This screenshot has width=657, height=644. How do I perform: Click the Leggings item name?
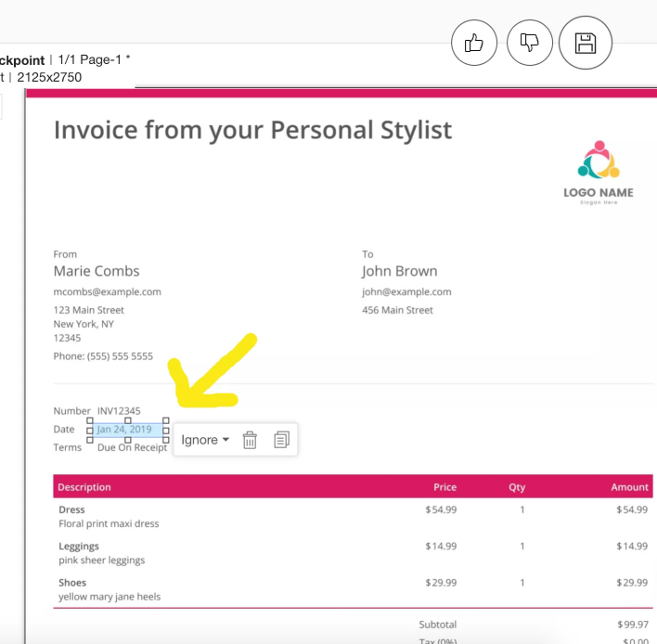tap(79, 547)
